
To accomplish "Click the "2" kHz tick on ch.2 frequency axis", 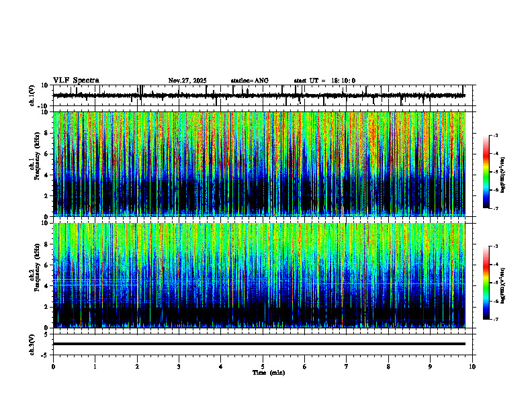I will coord(47,307).
